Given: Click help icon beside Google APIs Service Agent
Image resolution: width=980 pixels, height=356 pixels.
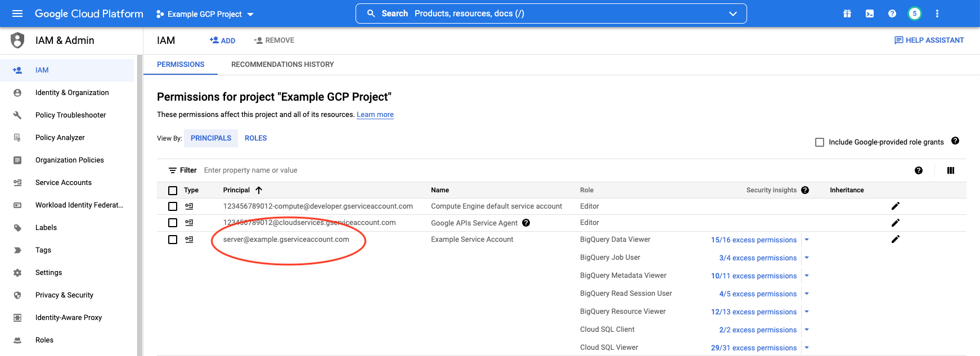Looking at the screenshot, I should tap(526, 223).
